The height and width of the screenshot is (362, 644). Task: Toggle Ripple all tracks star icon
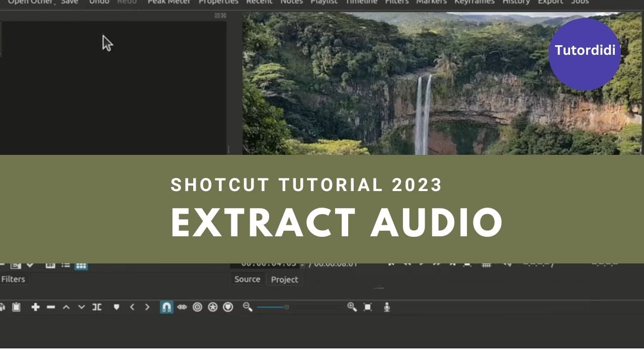coord(213,307)
